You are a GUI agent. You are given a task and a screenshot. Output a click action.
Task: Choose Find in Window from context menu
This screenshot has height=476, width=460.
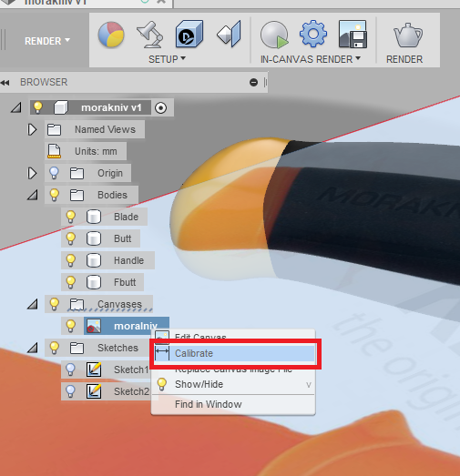pos(233,404)
